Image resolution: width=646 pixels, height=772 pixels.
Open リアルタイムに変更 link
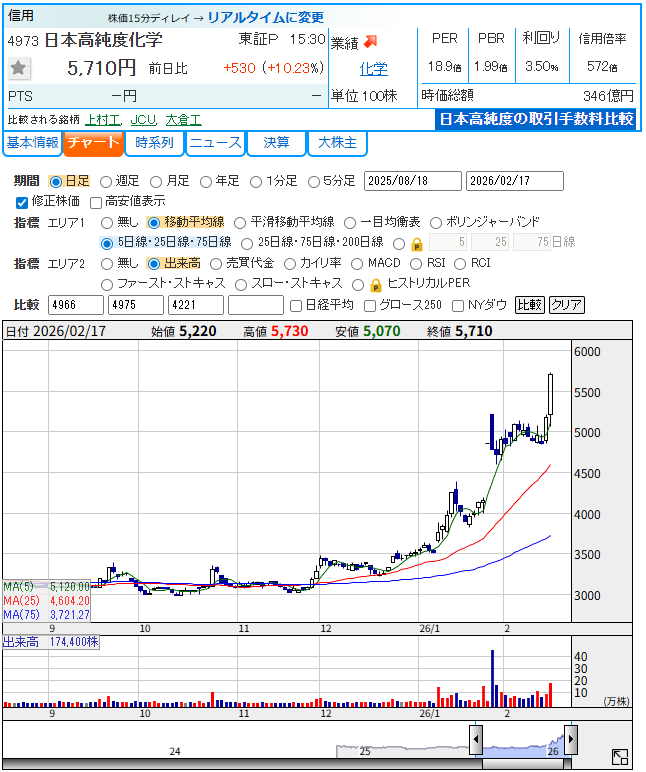[265, 17]
